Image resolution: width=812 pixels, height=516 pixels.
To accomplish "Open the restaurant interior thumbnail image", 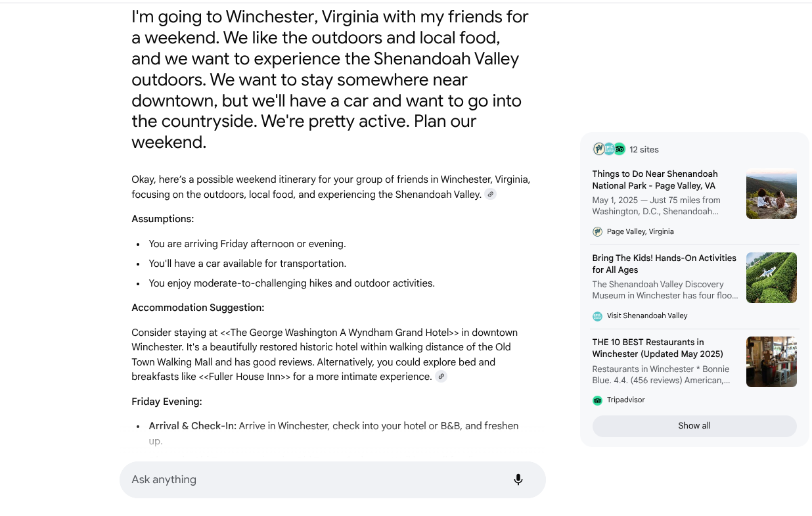I will (x=771, y=362).
